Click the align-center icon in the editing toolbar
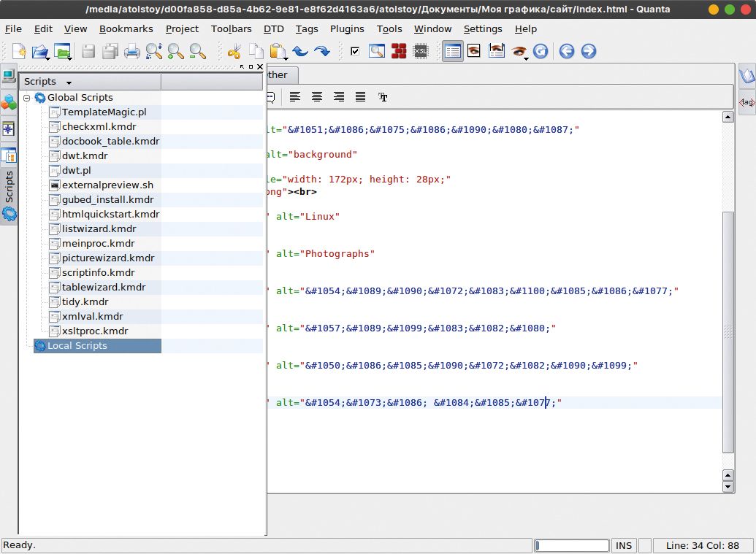The width and height of the screenshot is (756, 554). pos(316,96)
